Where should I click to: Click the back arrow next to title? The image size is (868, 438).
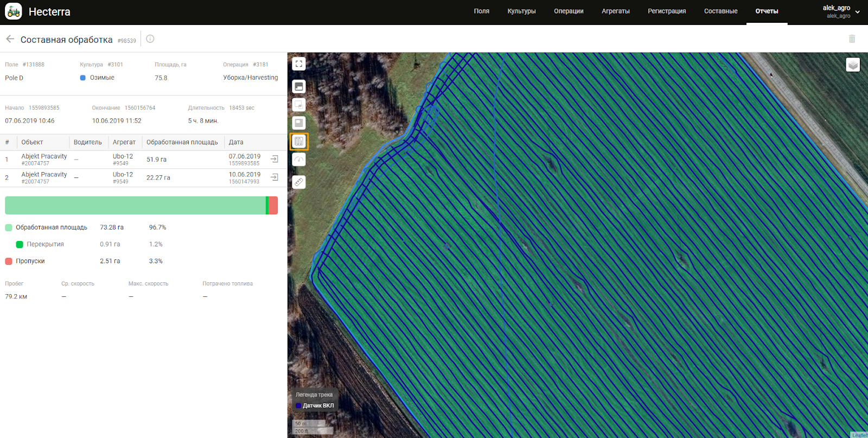tap(10, 39)
